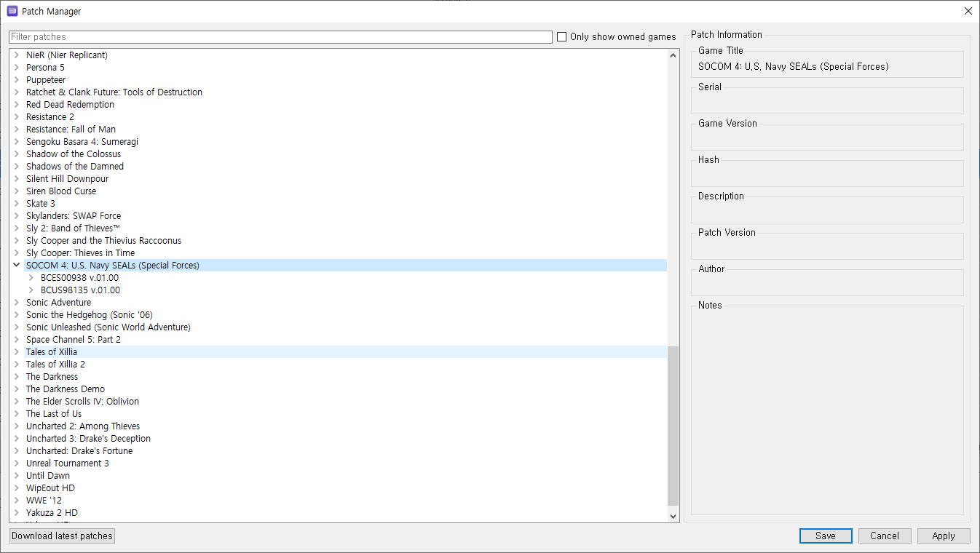Expand the Skate 3 entry
Screen dimensions: 980x553
(x=16, y=204)
